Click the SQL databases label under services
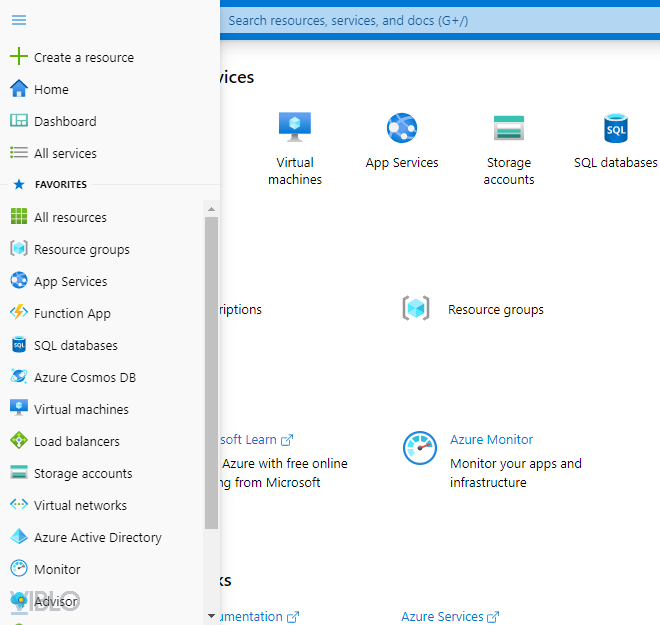This screenshot has width=660, height=625. [x=615, y=162]
